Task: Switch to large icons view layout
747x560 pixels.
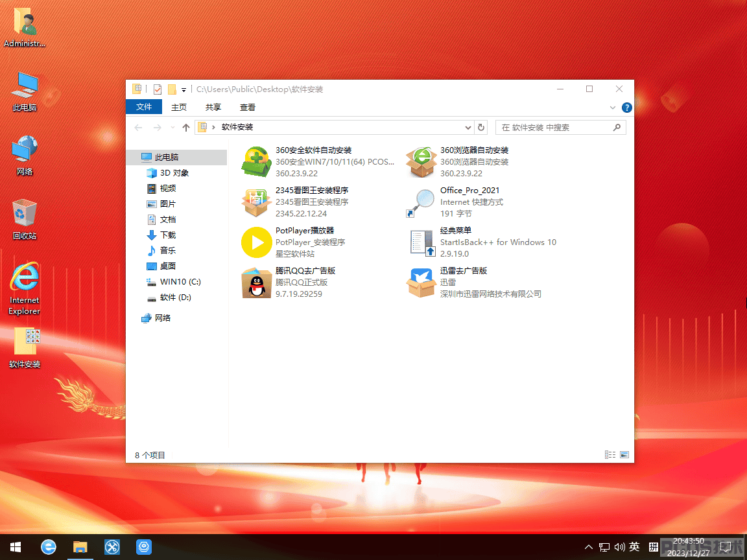Action: [x=624, y=455]
